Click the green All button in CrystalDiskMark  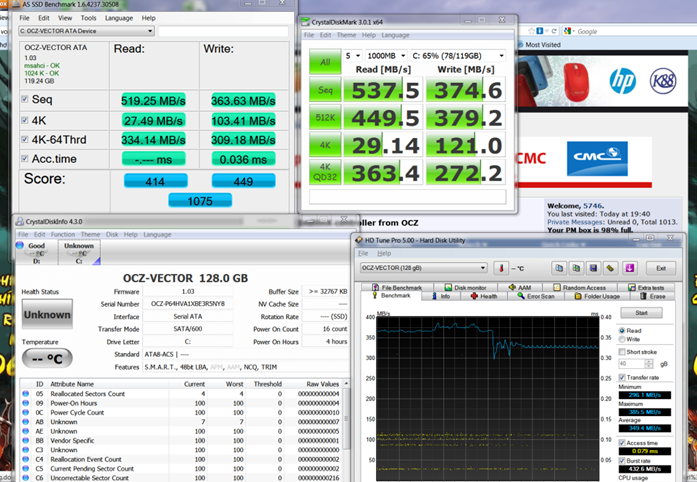(x=325, y=62)
